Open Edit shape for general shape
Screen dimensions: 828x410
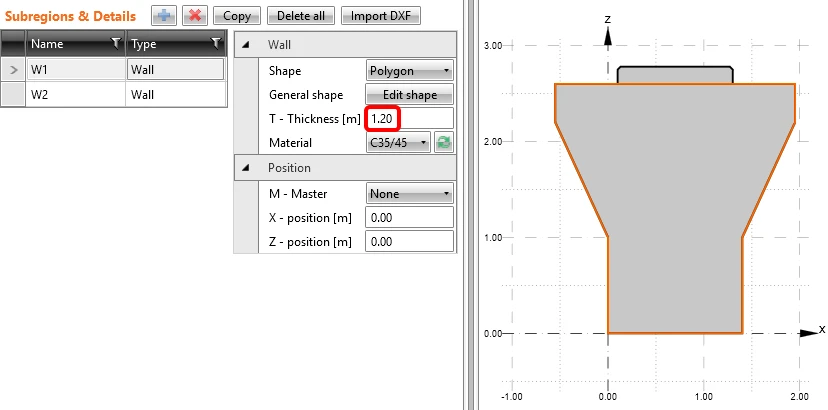(x=409, y=95)
